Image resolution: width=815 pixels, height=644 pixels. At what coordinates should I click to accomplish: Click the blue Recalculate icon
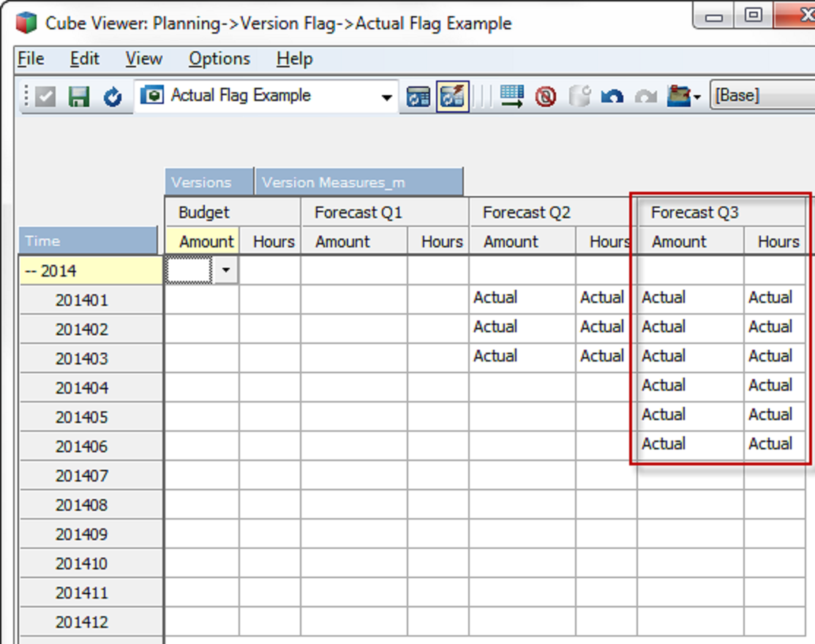[x=113, y=96]
